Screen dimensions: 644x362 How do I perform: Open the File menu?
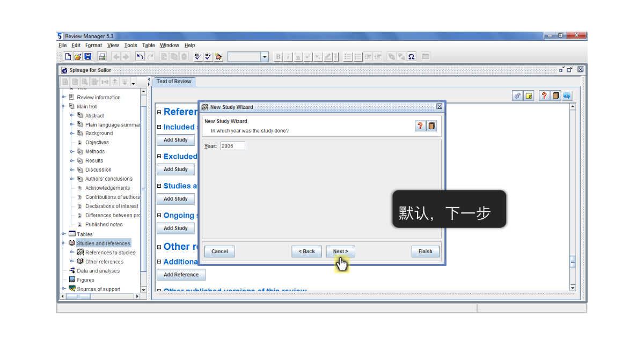[63, 46]
